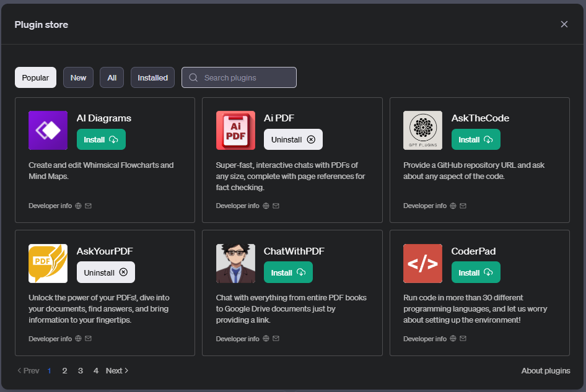The width and height of the screenshot is (586, 392).
Task: Click Developer info under ChatWithPDF
Action: coord(238,339)
